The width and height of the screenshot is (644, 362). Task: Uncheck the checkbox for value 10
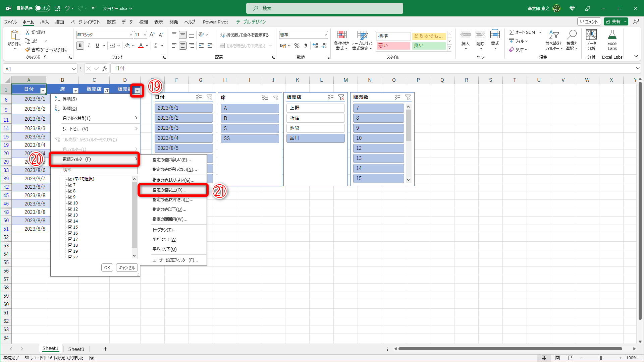pos(70,203)
